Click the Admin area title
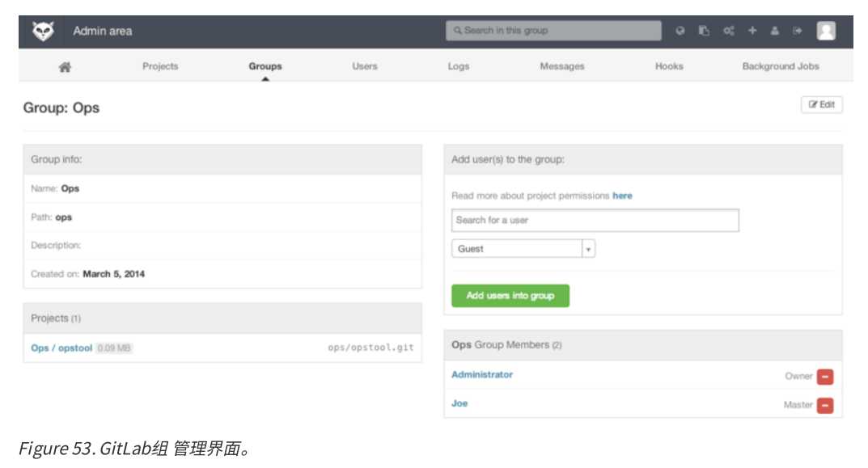 click(103, 31)
